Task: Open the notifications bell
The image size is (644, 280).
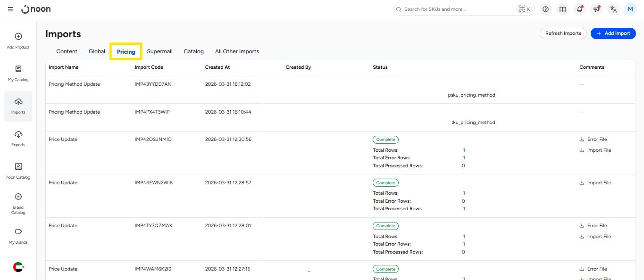Action: pyautogui.click(x=579, y=9)
